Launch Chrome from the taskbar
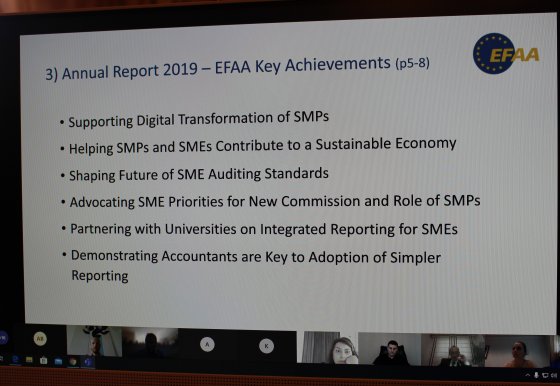The height and width of the screenshot is (386, 560). 73,361
